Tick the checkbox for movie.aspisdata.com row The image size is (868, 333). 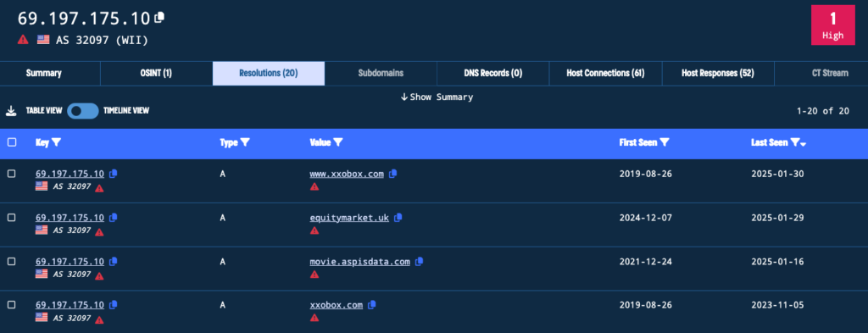click(x=12, y=261)
